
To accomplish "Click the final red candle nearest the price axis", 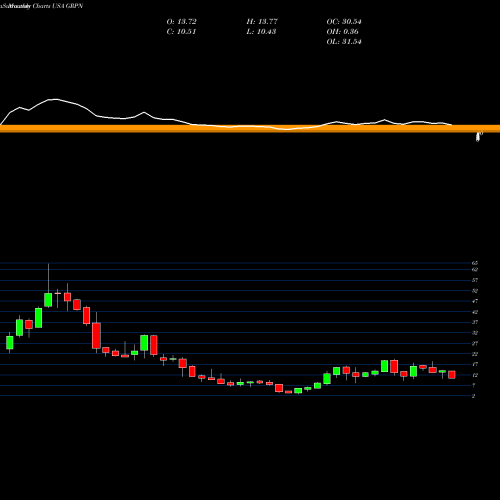I will 452,374.
